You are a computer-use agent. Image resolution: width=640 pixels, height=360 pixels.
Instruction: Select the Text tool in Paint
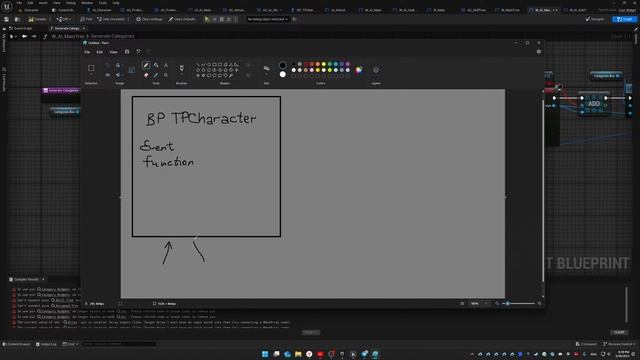[x=166, y=65]
